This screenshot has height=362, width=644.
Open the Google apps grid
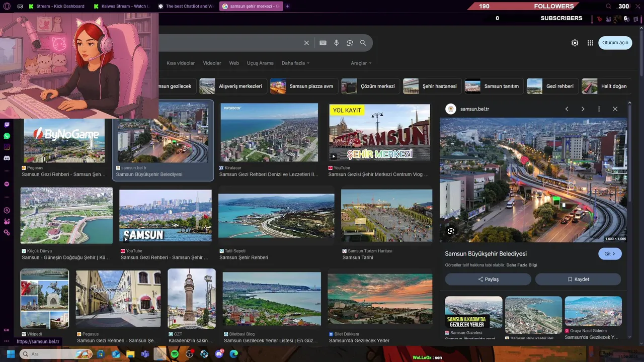click(x=590, y=43)
